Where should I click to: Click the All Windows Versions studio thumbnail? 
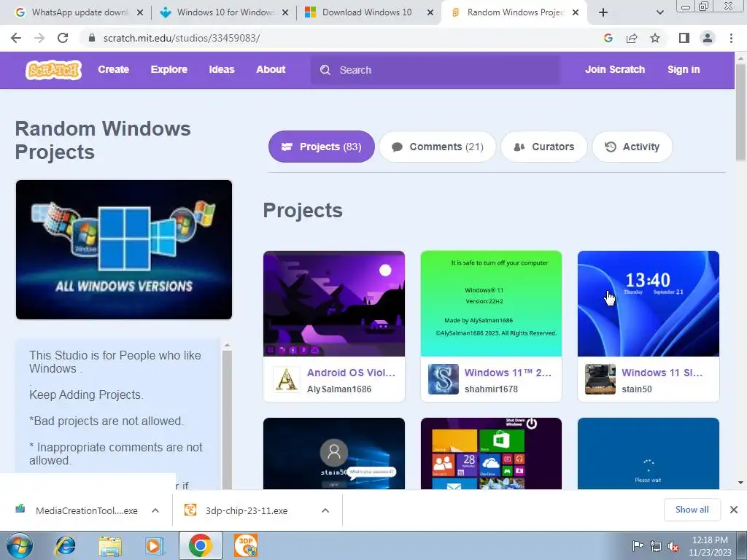pyautogui.click(x=124, y=249)
